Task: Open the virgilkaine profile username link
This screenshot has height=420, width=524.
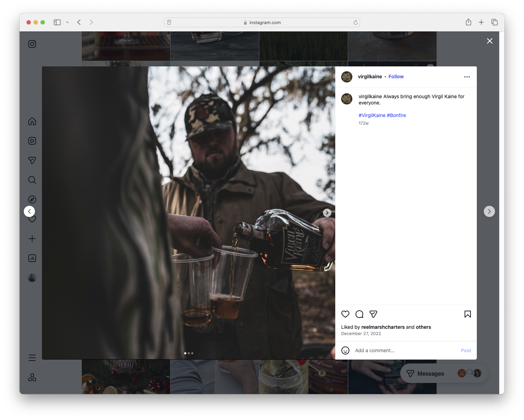Action: coord(369,77)
